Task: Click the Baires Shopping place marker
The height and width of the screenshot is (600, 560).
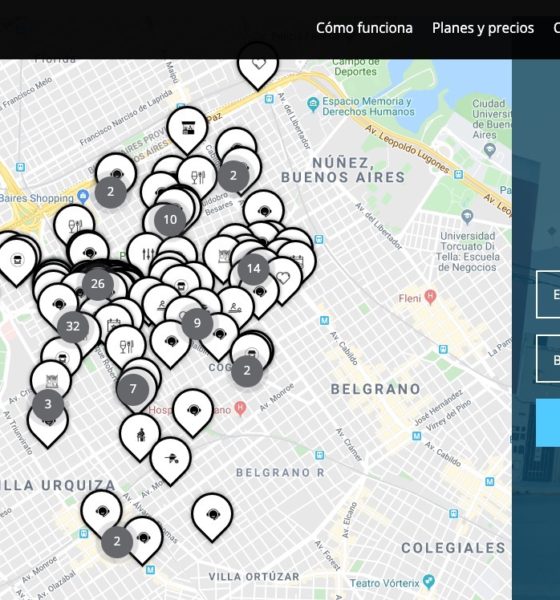Action: (83, 197)
